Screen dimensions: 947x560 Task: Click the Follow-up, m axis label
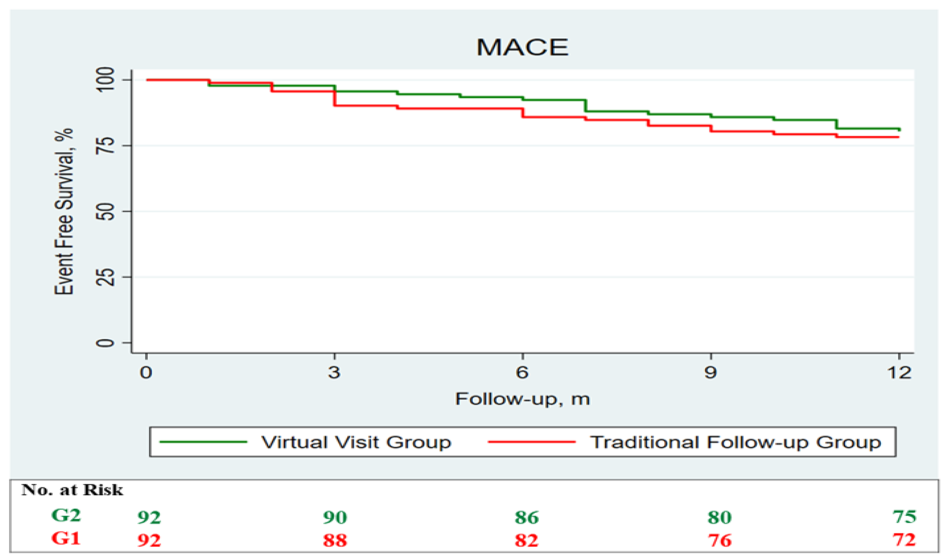click(522, 399)
